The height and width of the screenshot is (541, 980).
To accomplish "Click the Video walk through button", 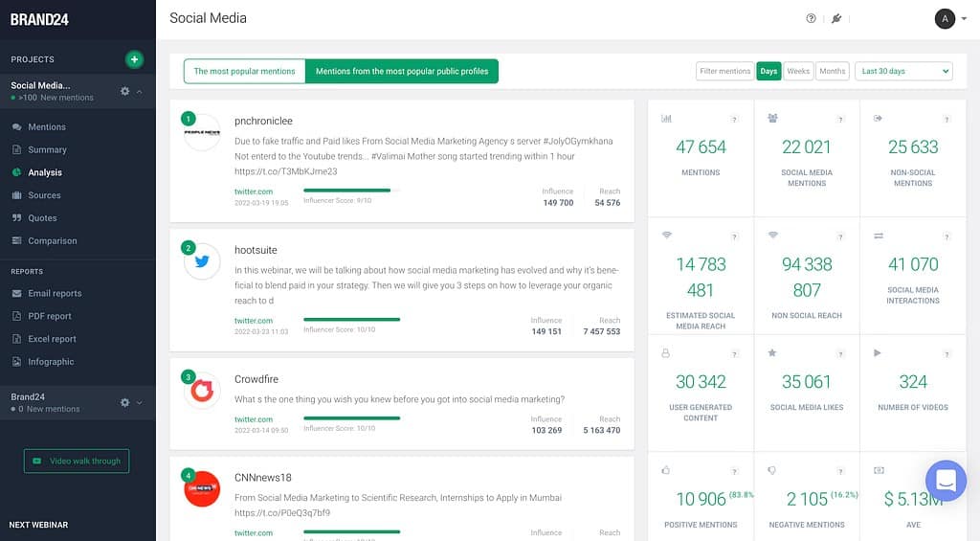I will point(77,461).
